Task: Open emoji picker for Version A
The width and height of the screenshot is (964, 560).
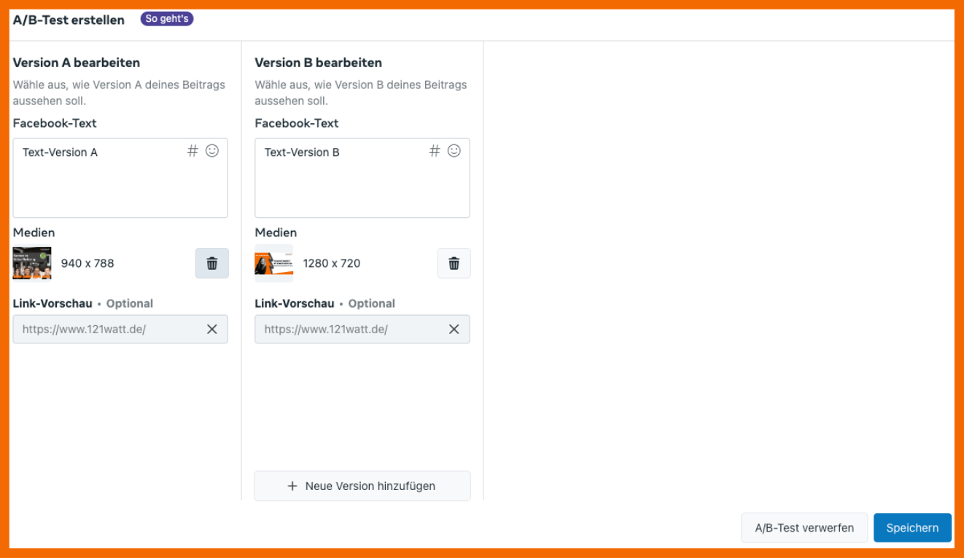Action: tap(212, 151)
